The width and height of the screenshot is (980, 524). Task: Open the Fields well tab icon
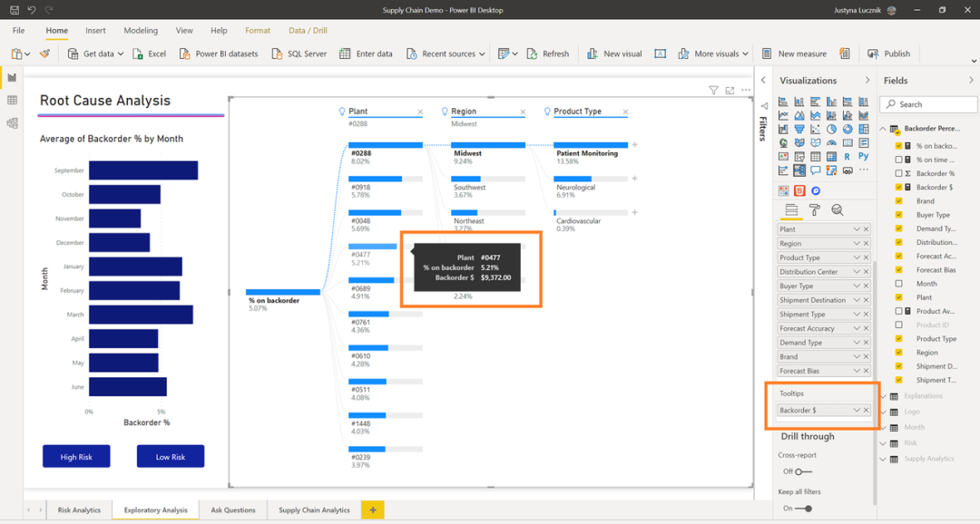point(791,209)
